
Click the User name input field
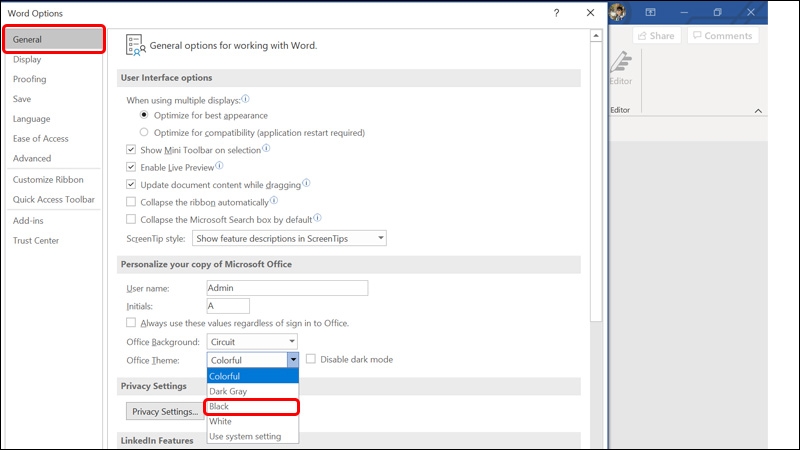pyautogui.click(x=287, y=288)
